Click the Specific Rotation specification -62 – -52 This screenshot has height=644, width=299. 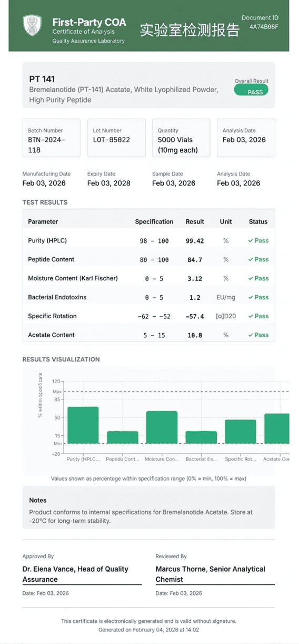[154, 317]
